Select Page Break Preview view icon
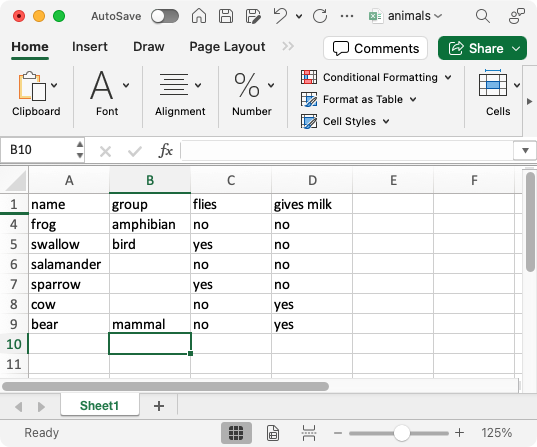The image size is (537, 447). pyautogui.click(x=309, y=433)
